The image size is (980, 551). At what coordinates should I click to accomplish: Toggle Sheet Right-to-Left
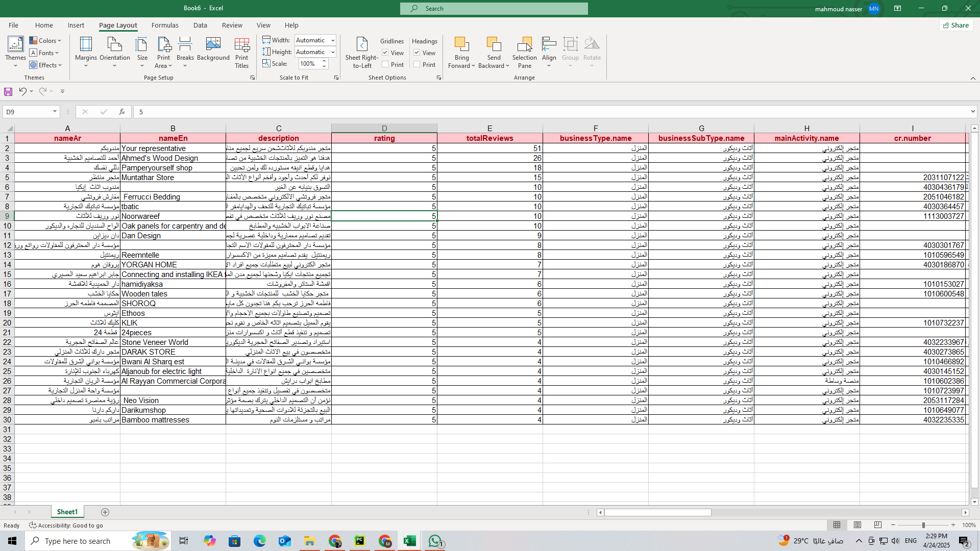(361, 51)
